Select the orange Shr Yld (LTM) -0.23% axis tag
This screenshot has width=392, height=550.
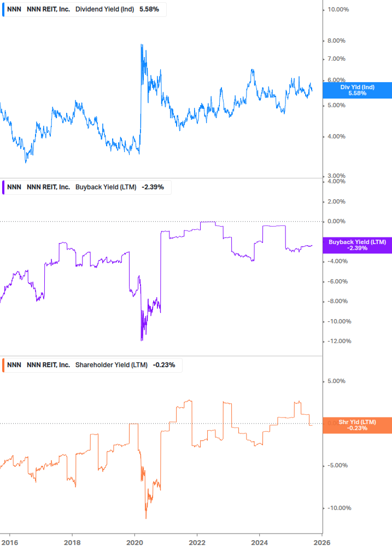coord(357,425)
